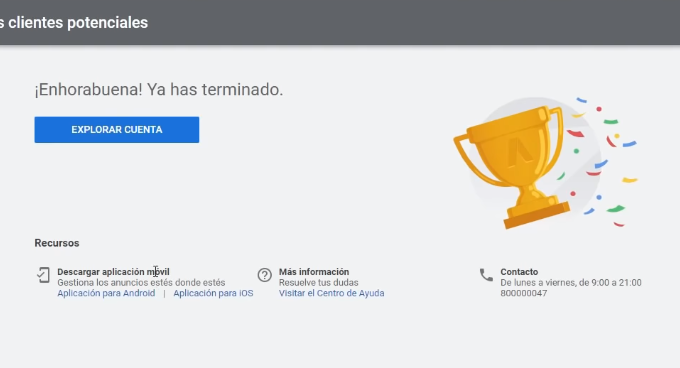680x368 pixels.
Task: Click the Contacto label
Action: [x=519, y=272]
